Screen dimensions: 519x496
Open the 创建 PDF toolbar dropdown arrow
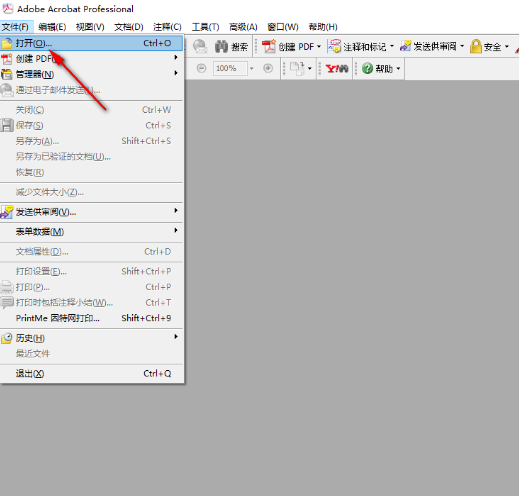click(319, 46)
